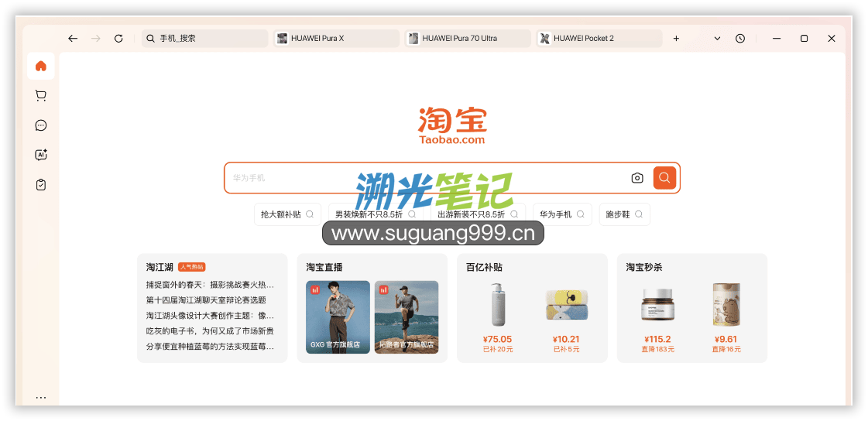Open the GXG 官方旗舰店 live thumbnail
The width and height of the screenshot is (868, 421).
point(338,317)
